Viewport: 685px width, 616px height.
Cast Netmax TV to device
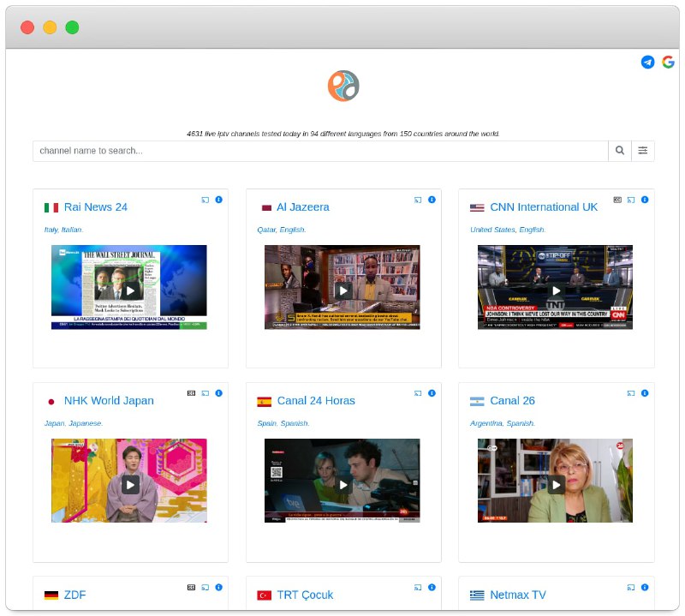click(631, 587)
